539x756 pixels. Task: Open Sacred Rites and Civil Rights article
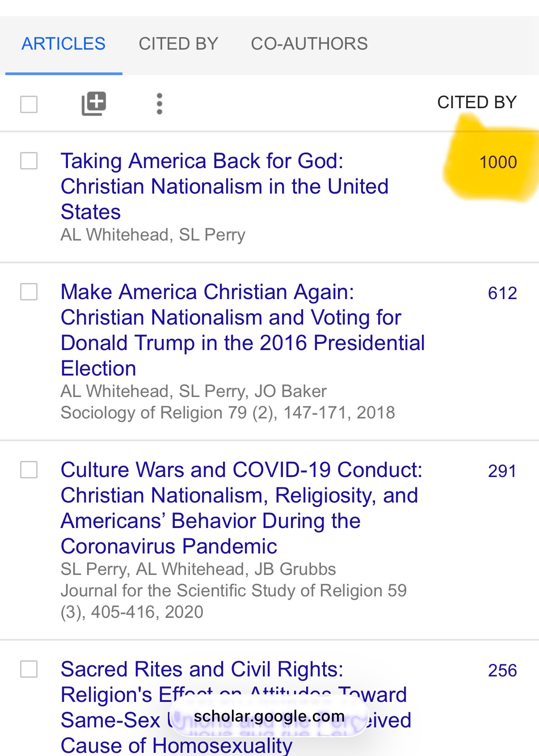[202, 670]
